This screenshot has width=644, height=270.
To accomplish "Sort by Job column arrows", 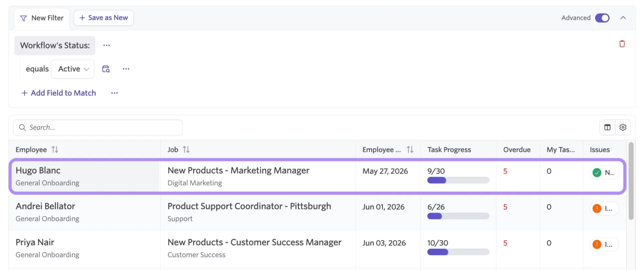I will [186, 149].
